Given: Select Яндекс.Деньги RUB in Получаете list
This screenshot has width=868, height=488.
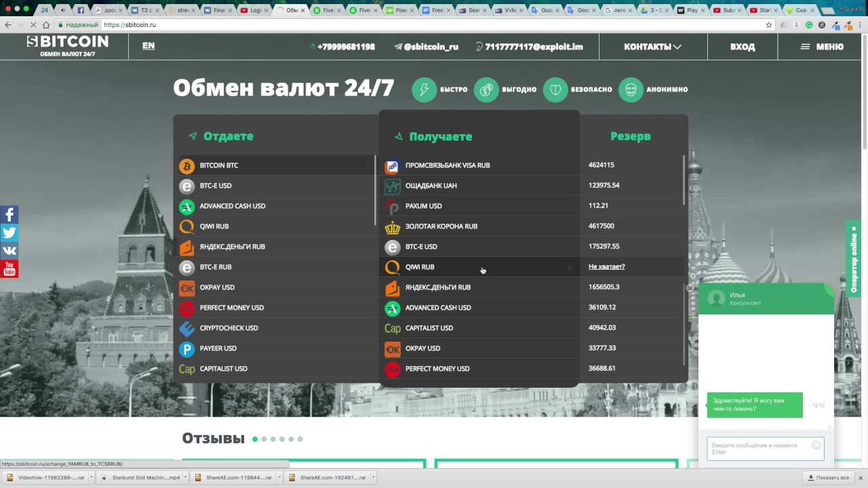Looking at the screenshot, I should [x=479, y=287].
